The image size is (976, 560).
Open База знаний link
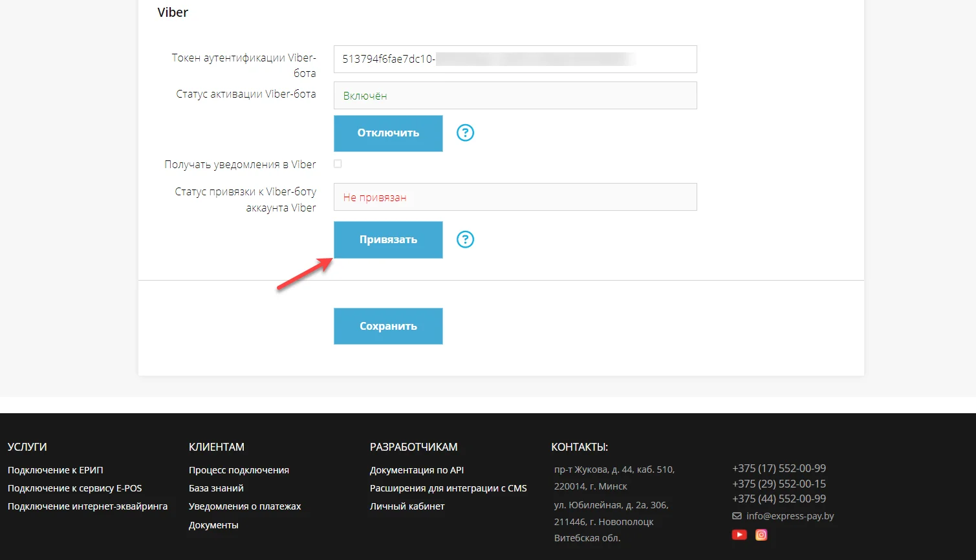tap(216, 488)
